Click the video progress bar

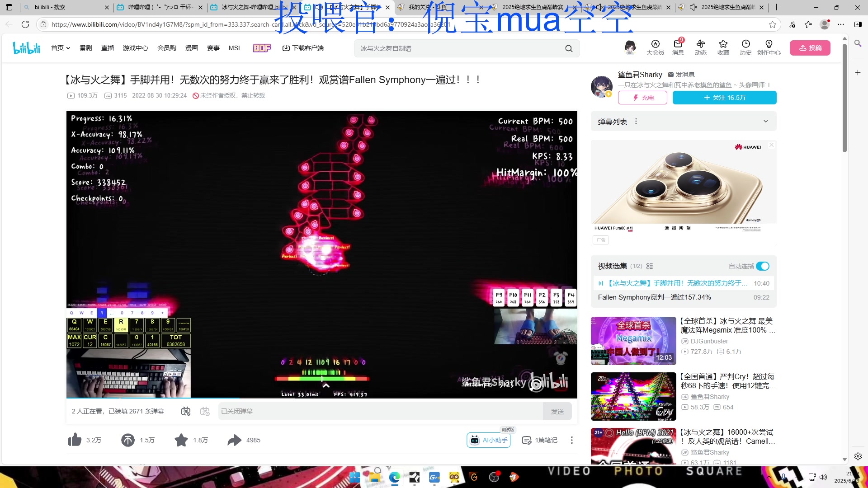click(322, 398)
